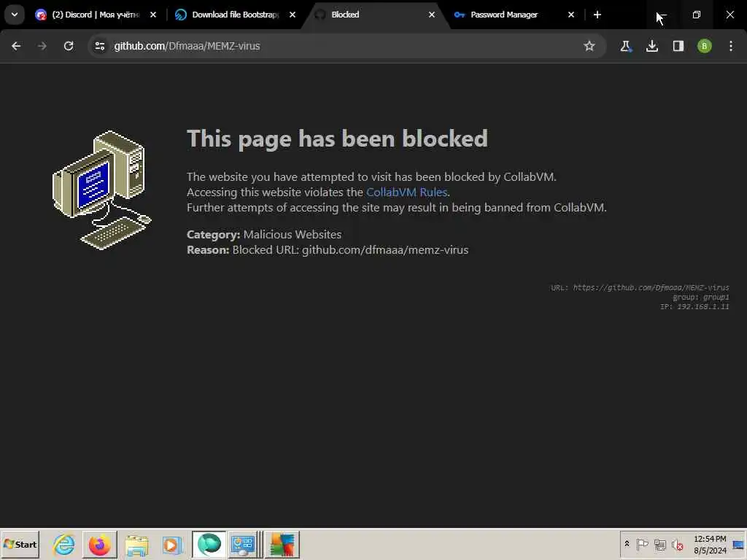
Task: Click the Blocked URL reason text
Action: (x=328, y=250)
